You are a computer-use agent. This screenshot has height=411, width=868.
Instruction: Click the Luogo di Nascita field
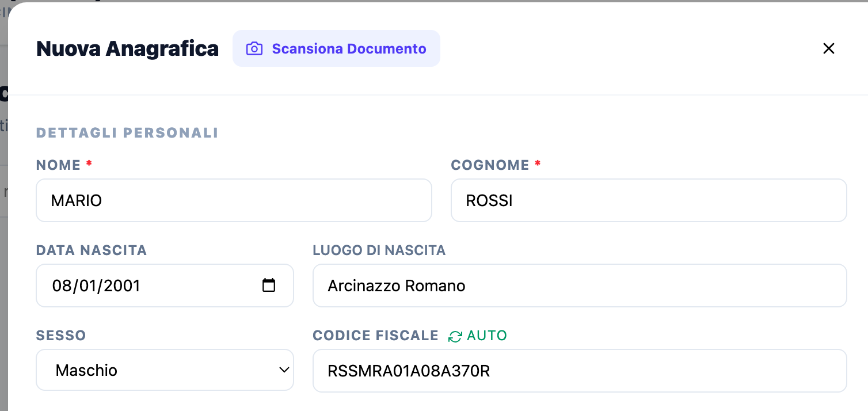point(580,285)
